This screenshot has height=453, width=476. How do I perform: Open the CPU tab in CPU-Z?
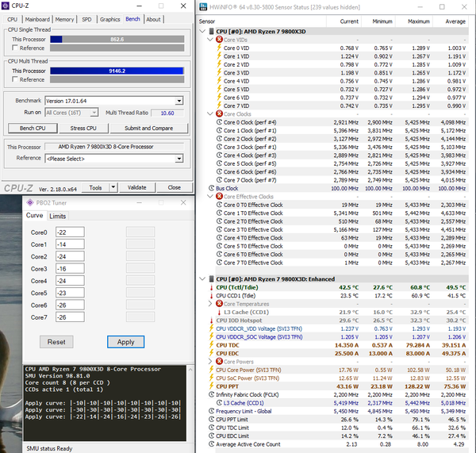12,19
